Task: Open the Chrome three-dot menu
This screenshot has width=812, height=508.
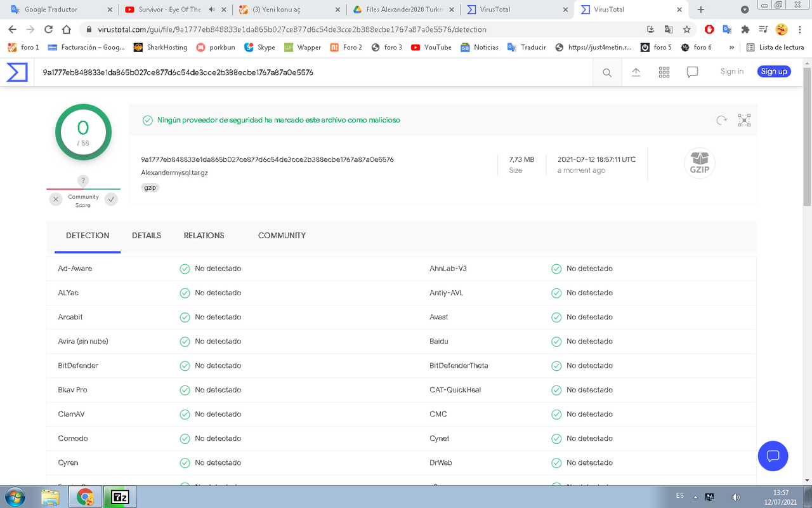Action: pyautogui.click(x=800, y=29)
